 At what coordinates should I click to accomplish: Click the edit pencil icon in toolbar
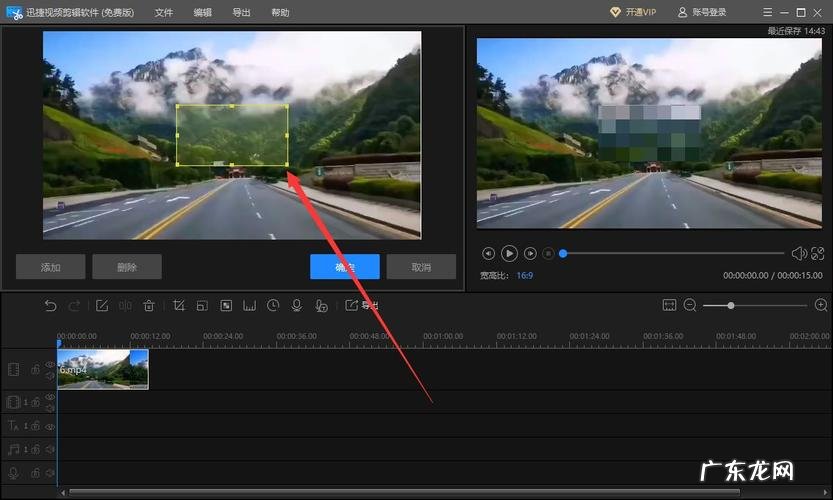pos(101,306)
